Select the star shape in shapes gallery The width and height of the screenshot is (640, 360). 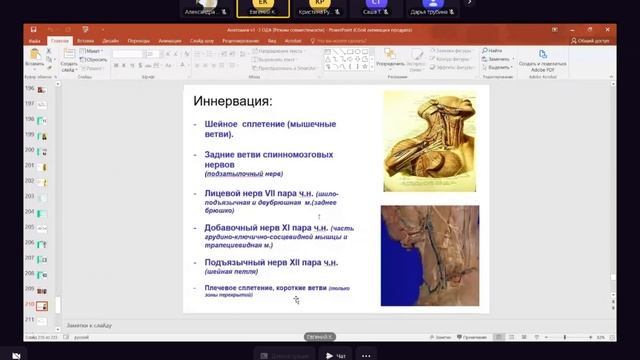365,66
